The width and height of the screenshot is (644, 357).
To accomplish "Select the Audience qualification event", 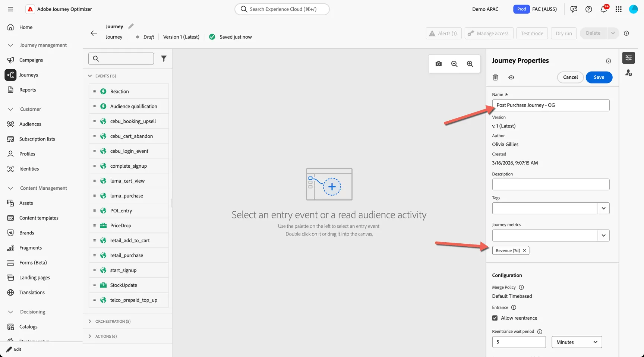I will tap(129, 106).
